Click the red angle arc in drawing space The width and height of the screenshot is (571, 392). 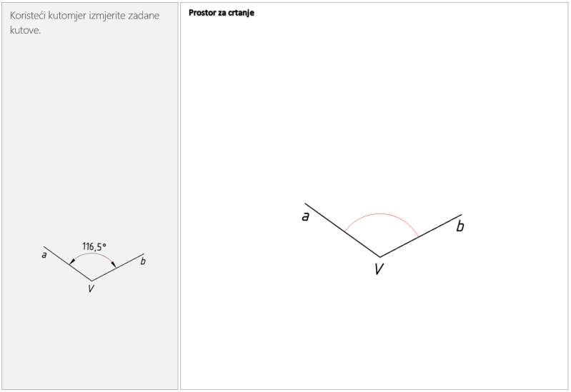(381, 213)
